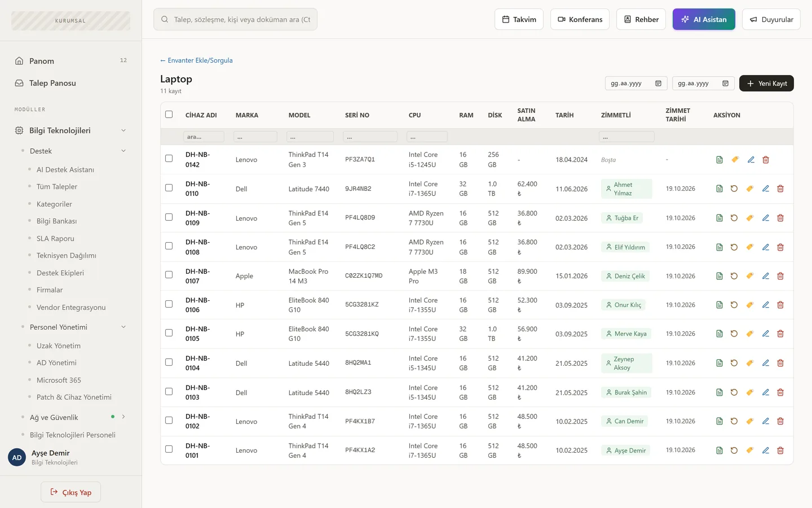This screenshot has height=508, width=812.
Task: Expand the Ağ ve Güvenlik section arrow
Action: click(x=123, y=417)
